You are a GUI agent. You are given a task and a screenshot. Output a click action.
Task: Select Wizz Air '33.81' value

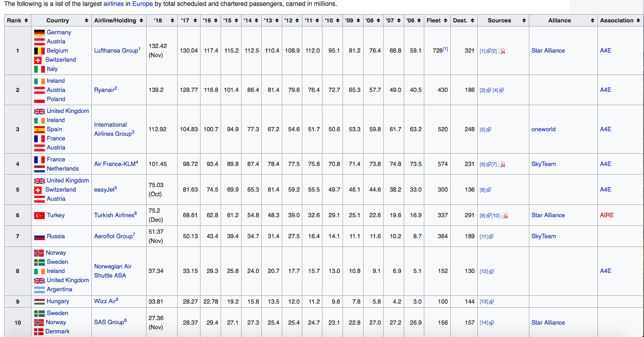pyautogui.click(x=156, y=301)
